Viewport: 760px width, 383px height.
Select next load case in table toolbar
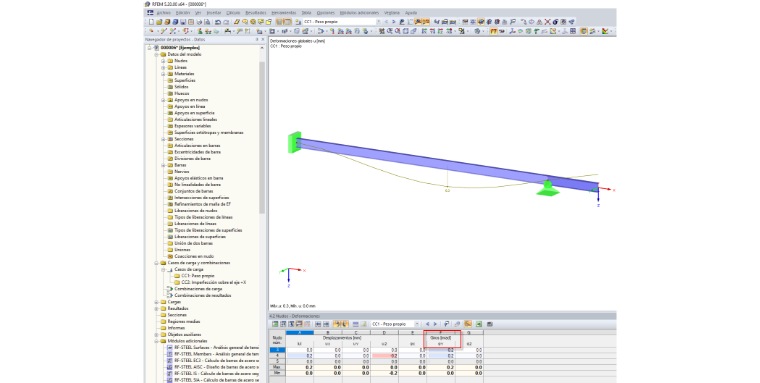435,324
